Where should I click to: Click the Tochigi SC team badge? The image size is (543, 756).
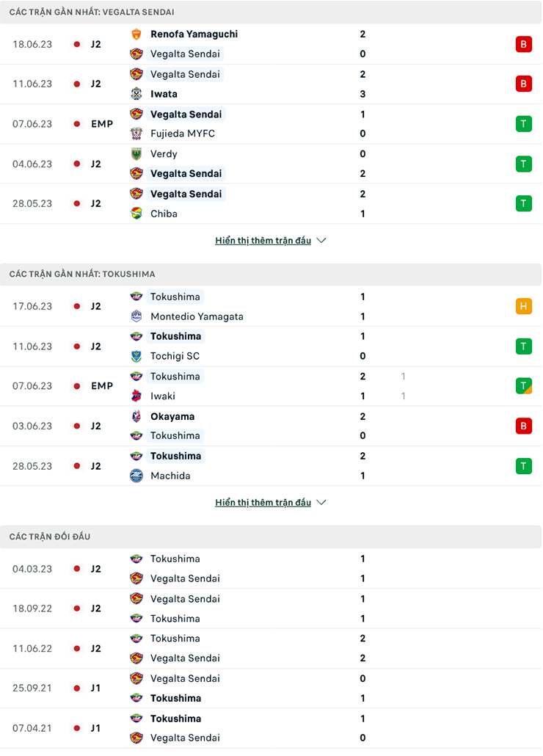pyautogui.click(x=136, y=356)
